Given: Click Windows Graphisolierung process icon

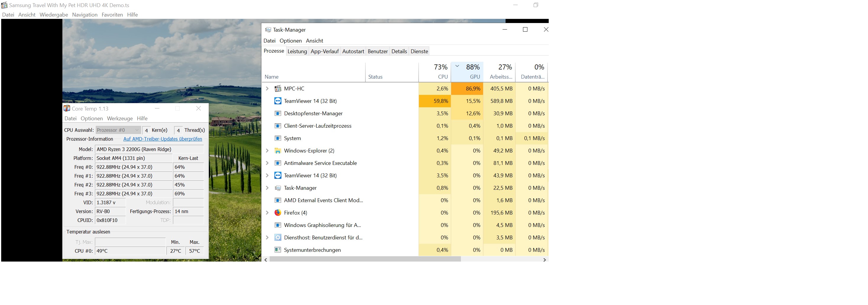Looking at the screenshot, I should (x=278, y=225).
